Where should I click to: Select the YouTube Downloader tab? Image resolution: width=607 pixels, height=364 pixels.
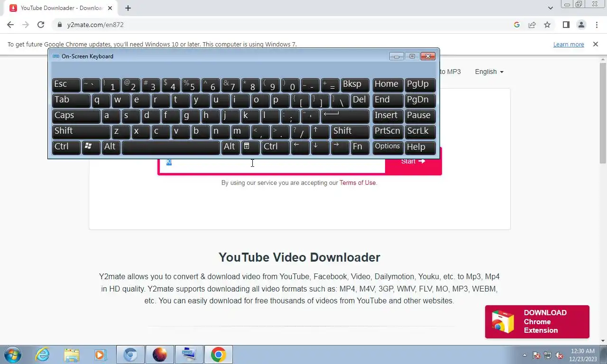point(61,8)
